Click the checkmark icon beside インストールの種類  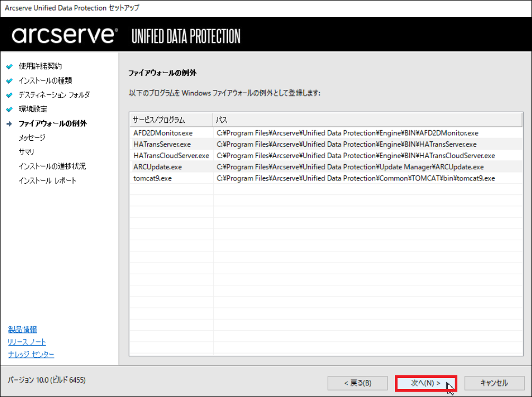click(x=9, y=81)
